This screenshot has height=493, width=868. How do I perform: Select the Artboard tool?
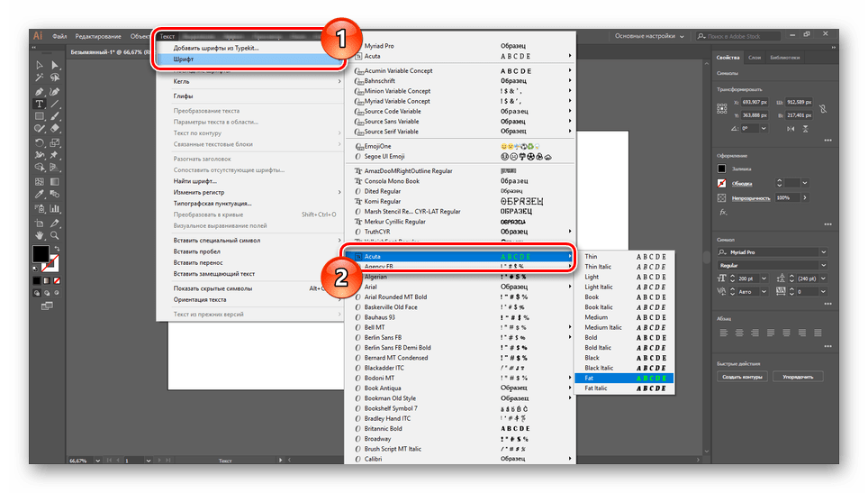40,224
